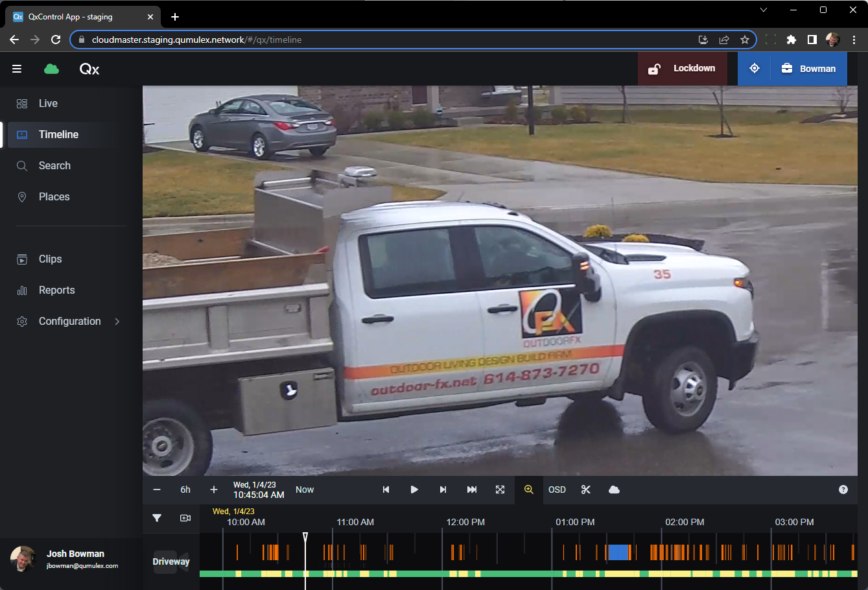
Task: Reload the browser page
Action: (x=56, y=40)
